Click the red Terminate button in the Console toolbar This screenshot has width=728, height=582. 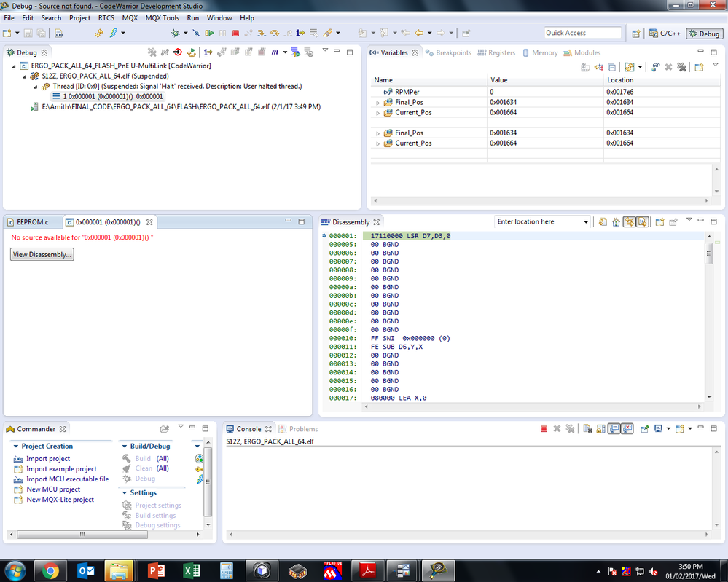click(x=544, y=429)
